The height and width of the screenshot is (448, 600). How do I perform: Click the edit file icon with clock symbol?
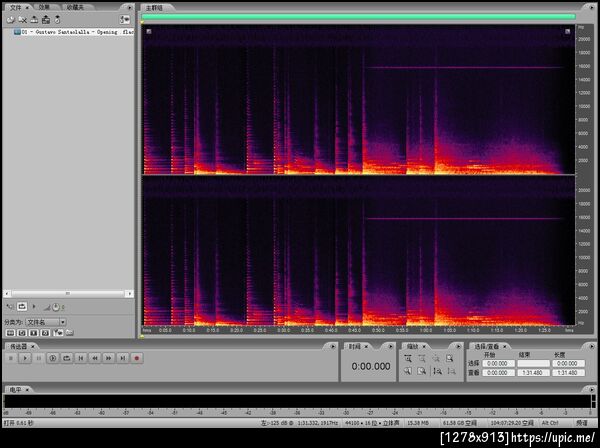(x=57, y=20)
